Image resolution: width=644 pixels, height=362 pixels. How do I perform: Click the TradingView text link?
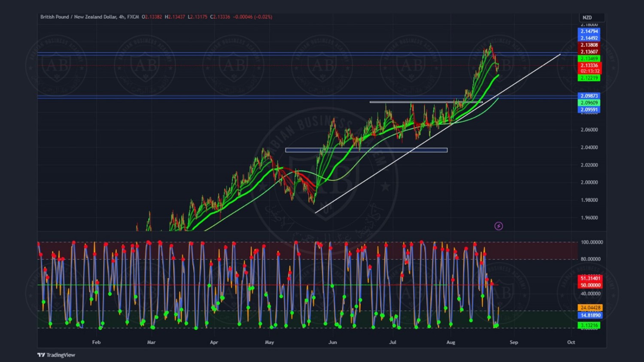[x=61, y=355]
